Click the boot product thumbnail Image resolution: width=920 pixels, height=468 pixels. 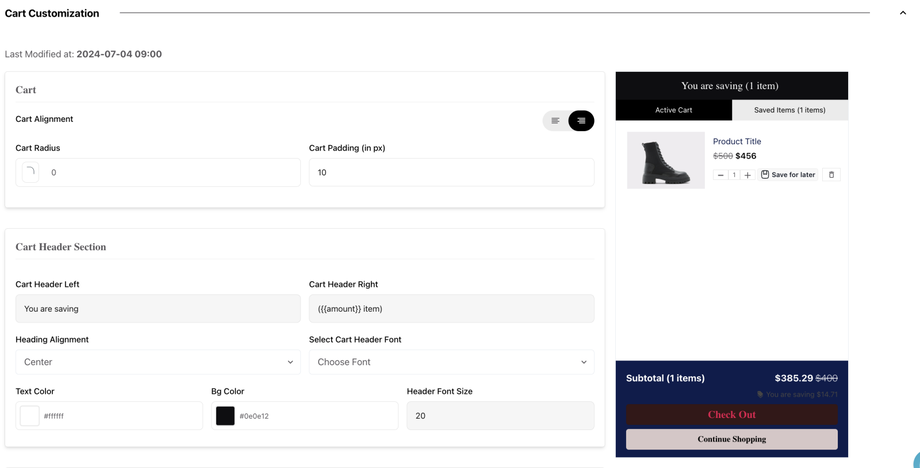coord(665,160)
